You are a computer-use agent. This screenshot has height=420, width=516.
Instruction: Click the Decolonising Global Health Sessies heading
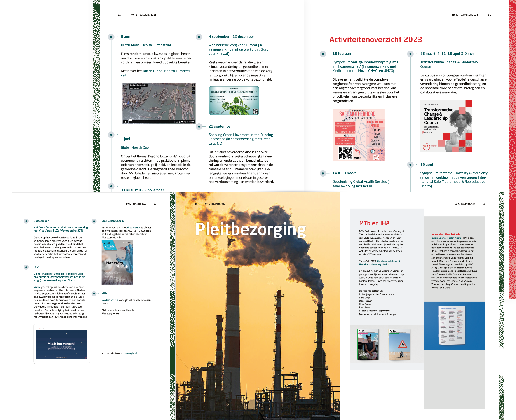tap(362, 184)
